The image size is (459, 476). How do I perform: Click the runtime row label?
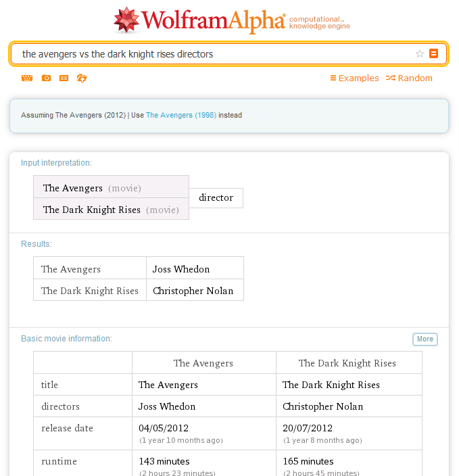(59, 461)
